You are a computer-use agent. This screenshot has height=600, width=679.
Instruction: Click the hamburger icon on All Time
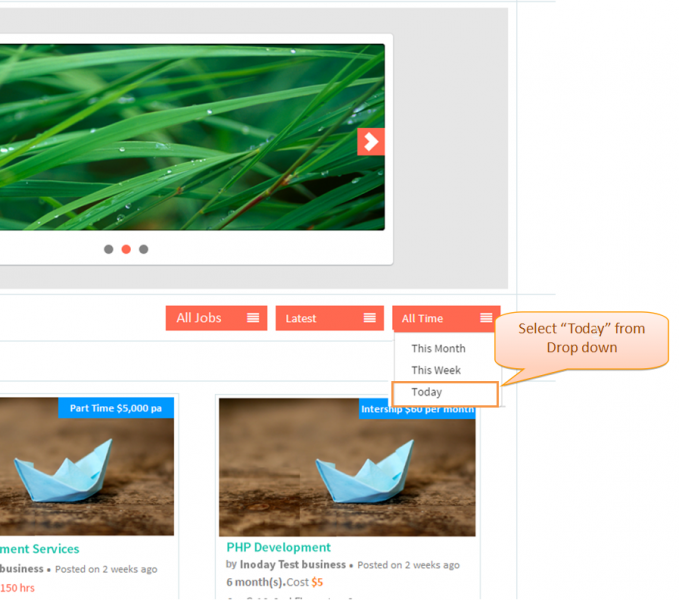(x=486, y=318)
